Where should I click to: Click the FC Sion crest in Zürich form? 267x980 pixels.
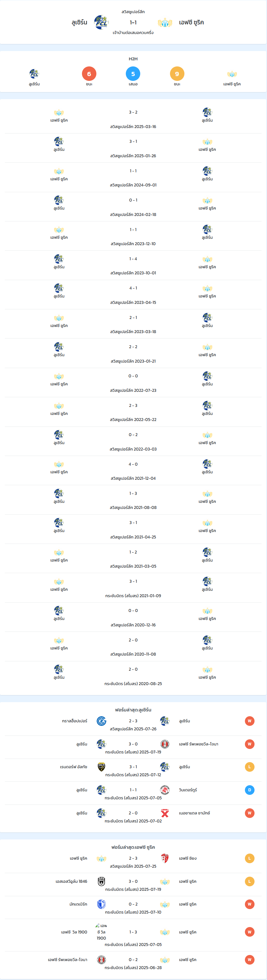coord(165,858)
